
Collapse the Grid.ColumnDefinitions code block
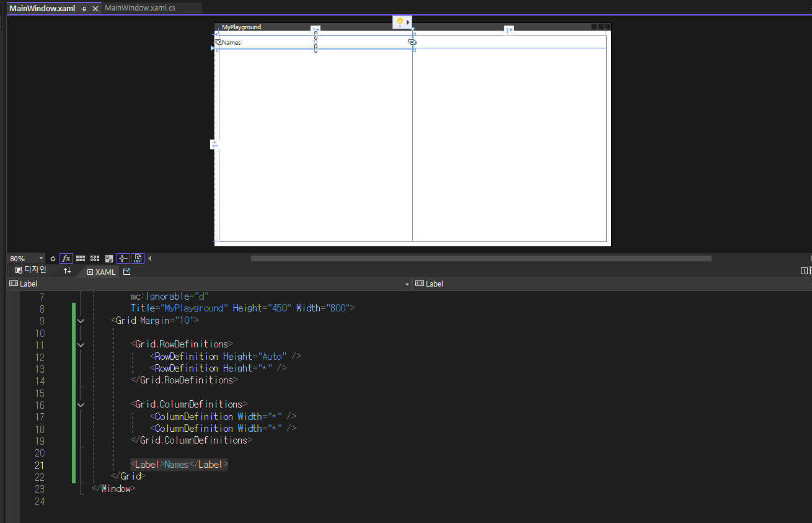(x=81, y=405)
